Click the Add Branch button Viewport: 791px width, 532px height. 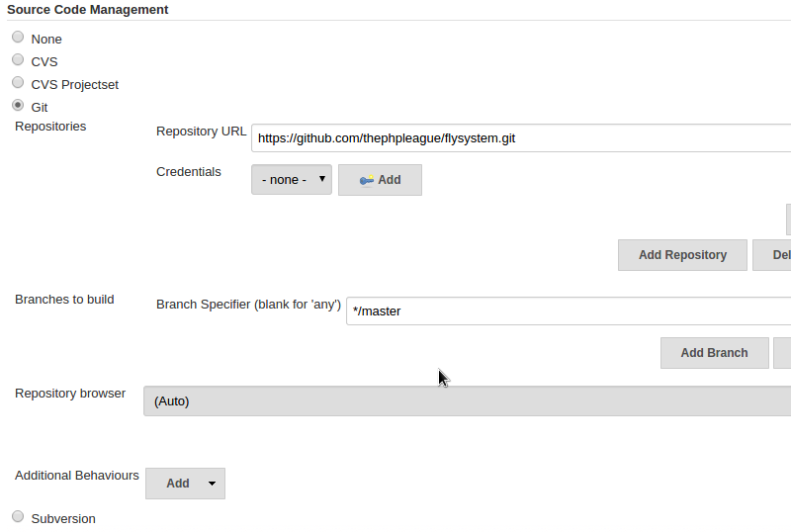pos(714,353)
